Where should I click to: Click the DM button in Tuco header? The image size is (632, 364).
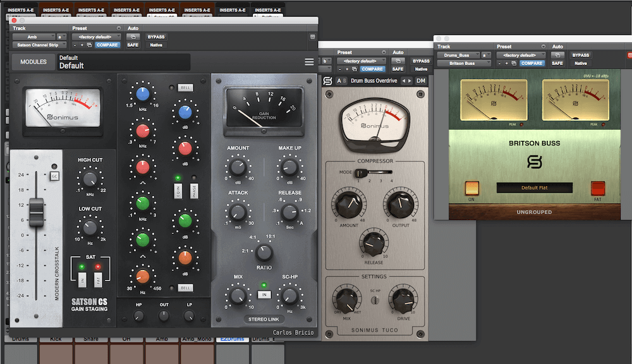coord(421,81)
